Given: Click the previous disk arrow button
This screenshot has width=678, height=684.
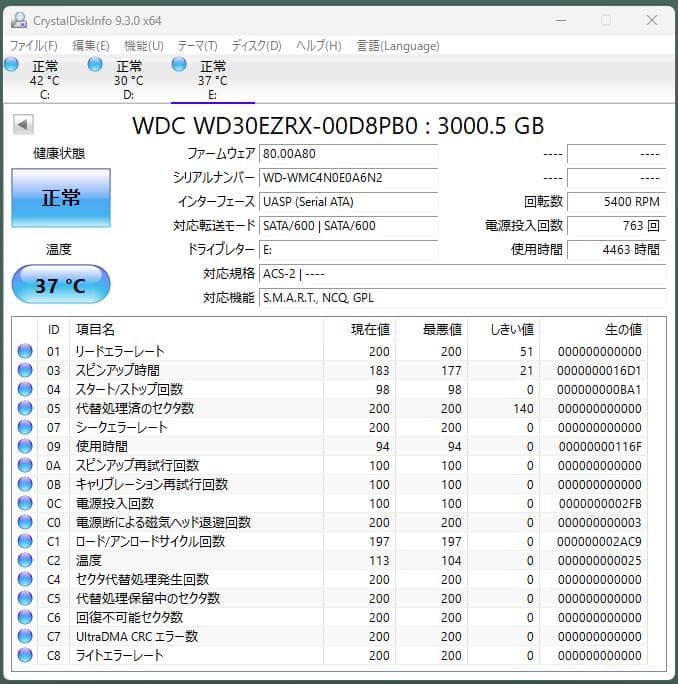Looking at the screenshot, I should click(23, 125).
